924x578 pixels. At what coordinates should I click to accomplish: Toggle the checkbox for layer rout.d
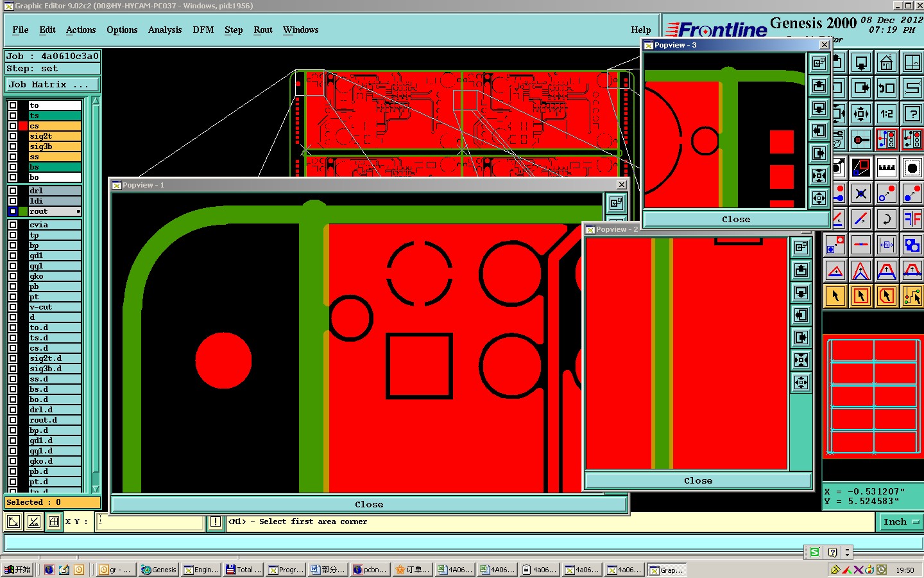(13, 420)
